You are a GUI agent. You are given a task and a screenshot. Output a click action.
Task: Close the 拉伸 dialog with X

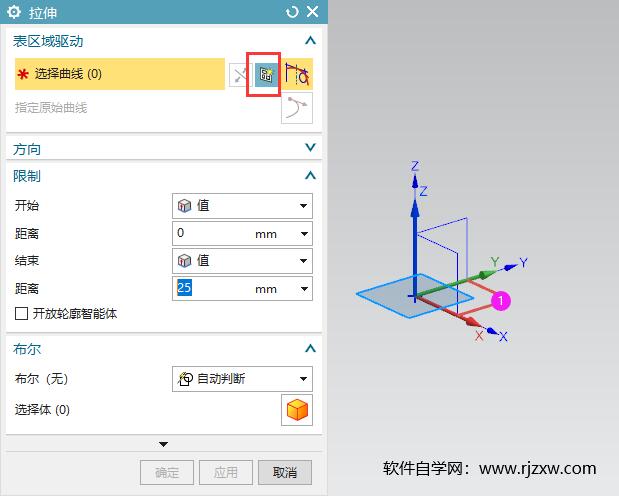click(x=313, y=11)
